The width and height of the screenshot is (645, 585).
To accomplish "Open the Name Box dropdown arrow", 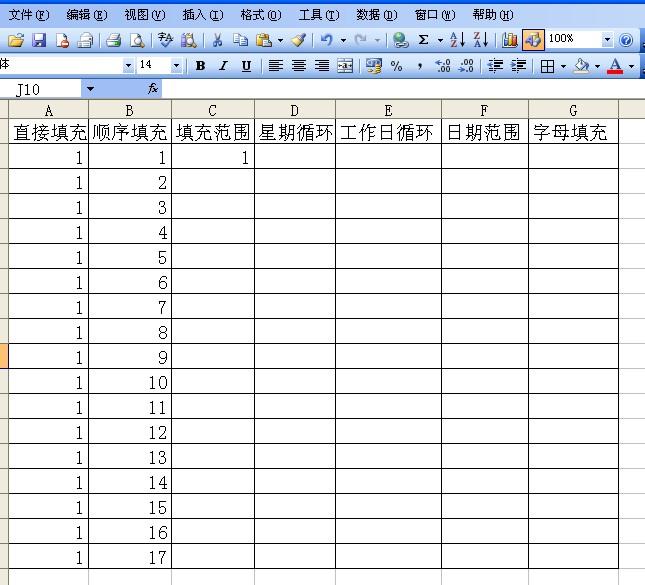I will click(90, 89).
